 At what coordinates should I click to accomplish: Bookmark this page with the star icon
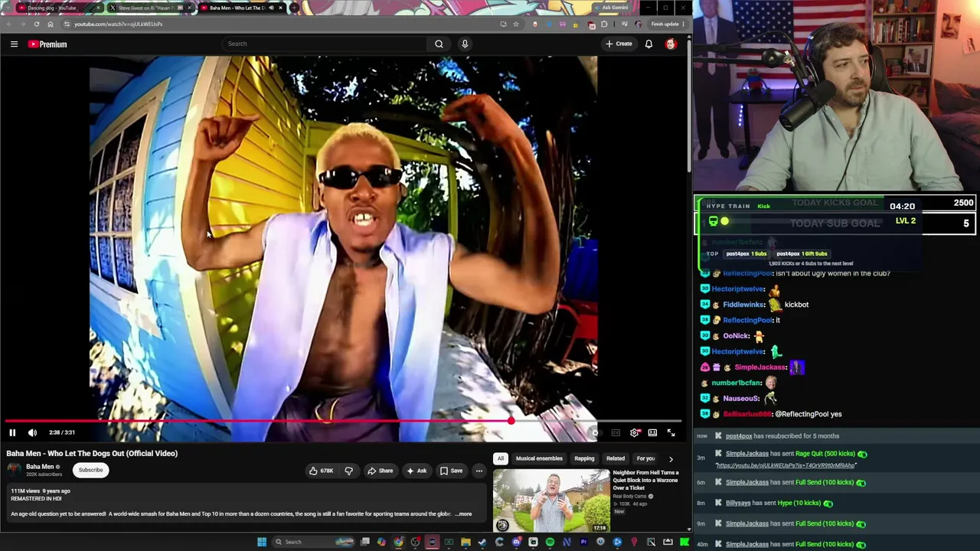pos(516,24)
